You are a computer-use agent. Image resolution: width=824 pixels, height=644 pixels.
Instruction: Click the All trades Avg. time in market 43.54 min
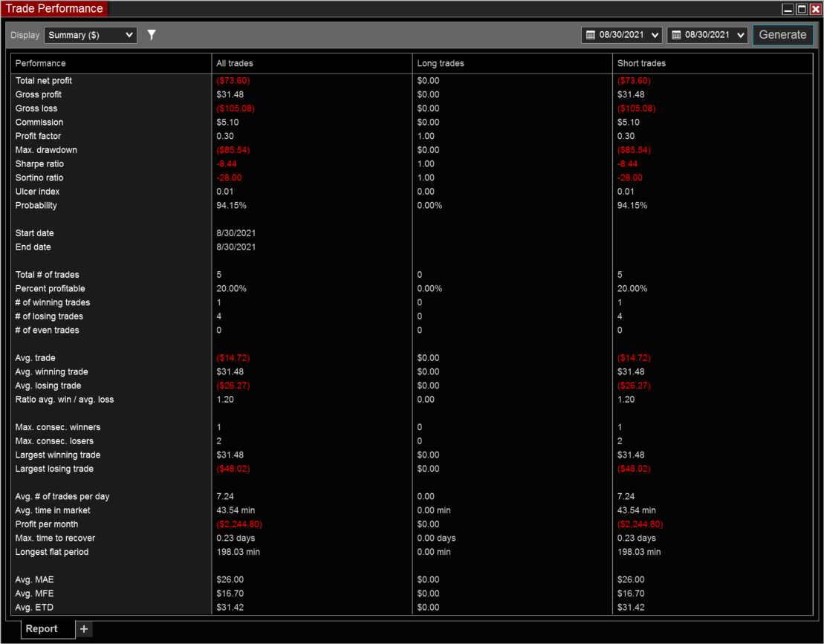coord(236,510)
